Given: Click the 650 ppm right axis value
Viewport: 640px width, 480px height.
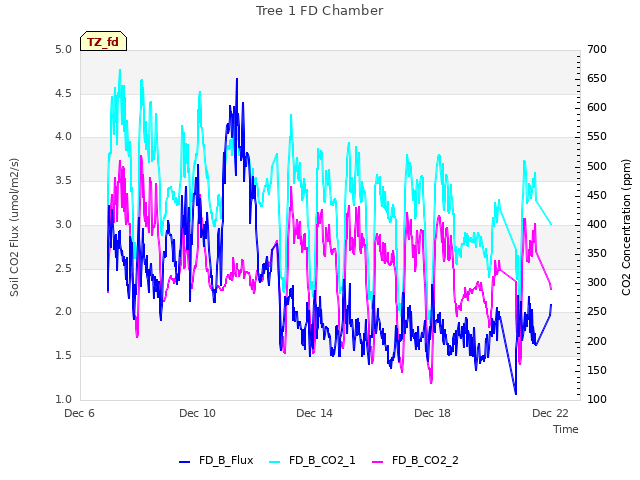Looking at the screenshot, I should point(597,78).
